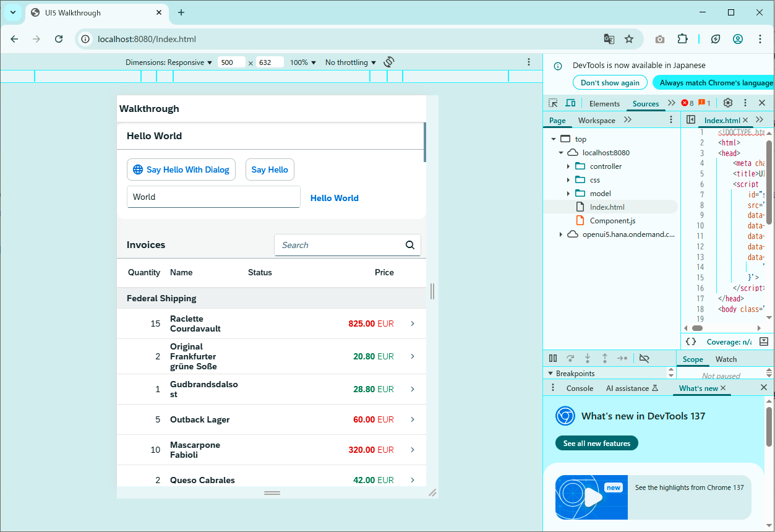
Task: Click the pause script execution icon
Action: click(553, 358)
